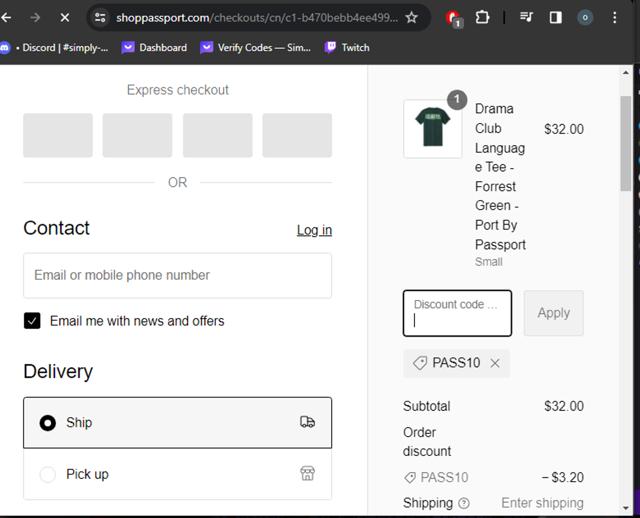
Task: Remove the PASS10 discount code
Action: click(495, 363)
